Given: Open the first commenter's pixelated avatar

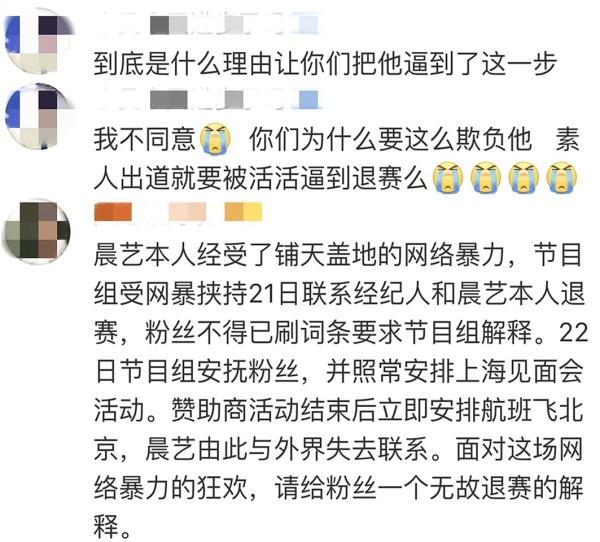Looking at the screenshot, I should tap(38, 41).
